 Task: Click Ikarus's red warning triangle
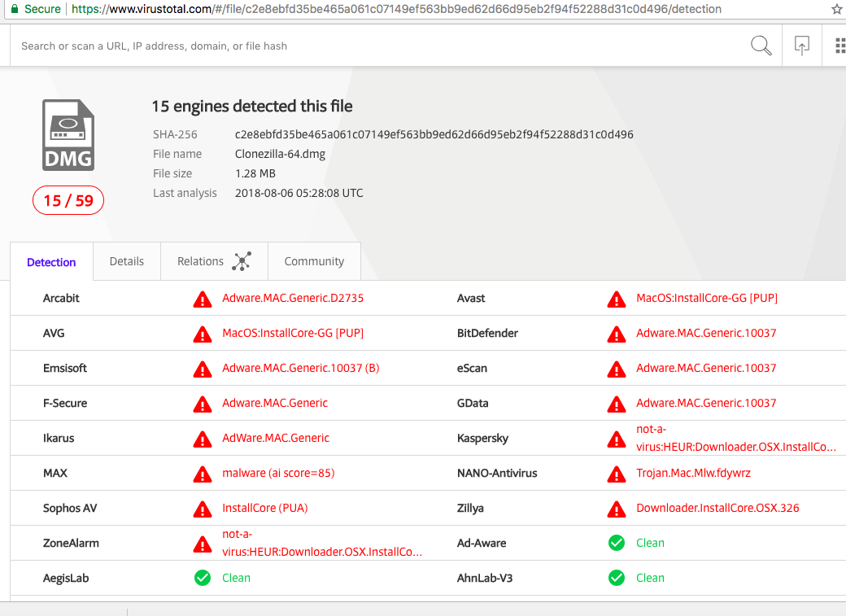pyautogui.click(x=203, y=439)
